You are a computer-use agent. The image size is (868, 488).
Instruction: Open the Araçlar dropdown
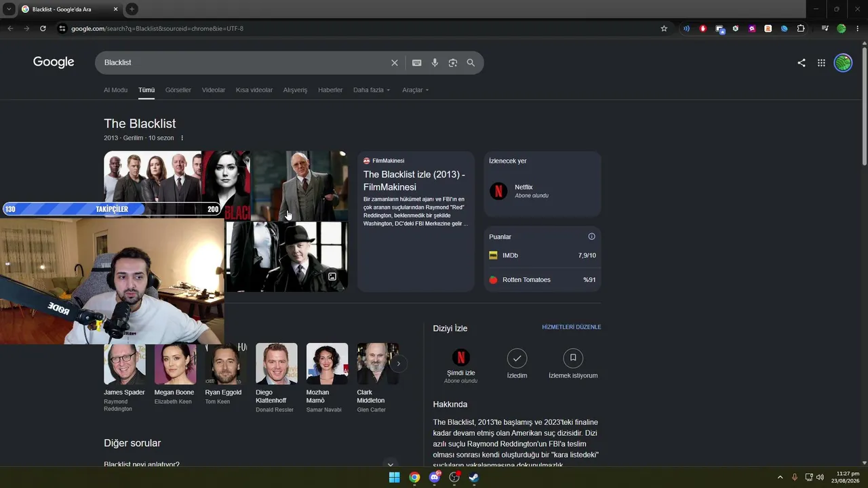click(415, 90)
